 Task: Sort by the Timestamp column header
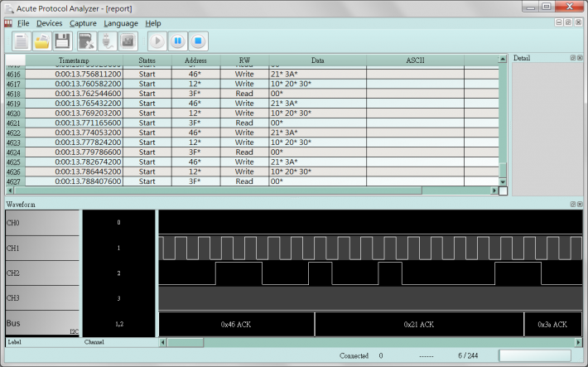75,60
